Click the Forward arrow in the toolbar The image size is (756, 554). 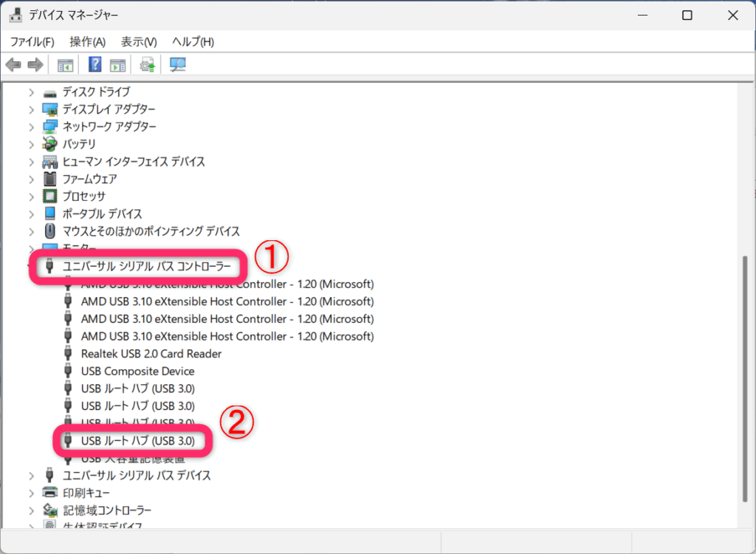pos(35,65)
